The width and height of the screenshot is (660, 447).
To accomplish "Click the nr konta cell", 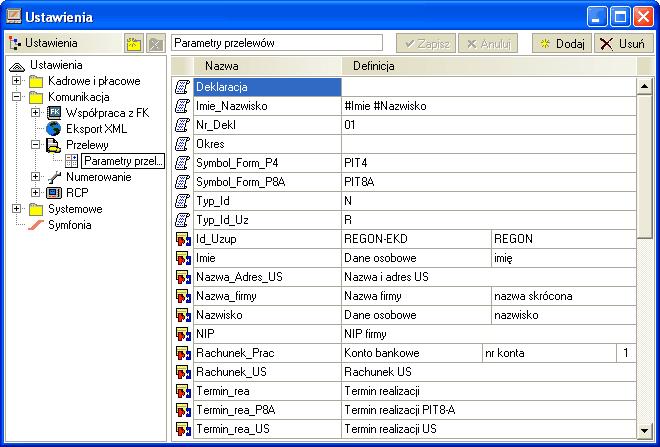I will [x=549, y=353].
